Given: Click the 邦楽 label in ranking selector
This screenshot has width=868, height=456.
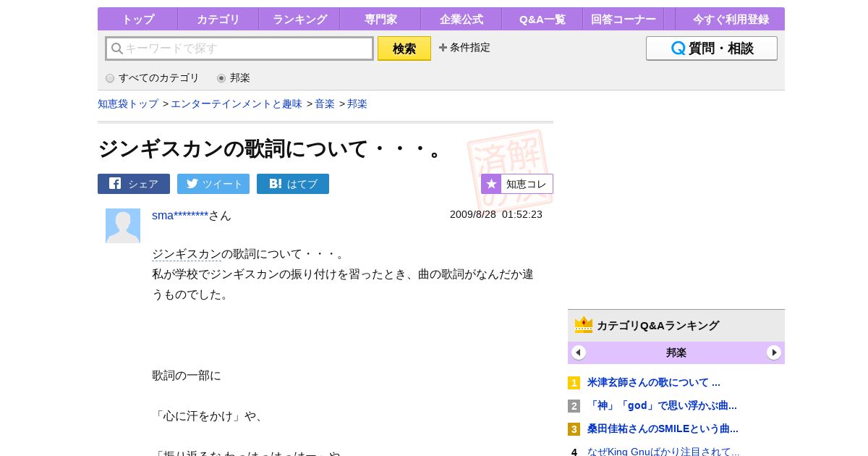Looking at the screenshot, I should (676, 352).
